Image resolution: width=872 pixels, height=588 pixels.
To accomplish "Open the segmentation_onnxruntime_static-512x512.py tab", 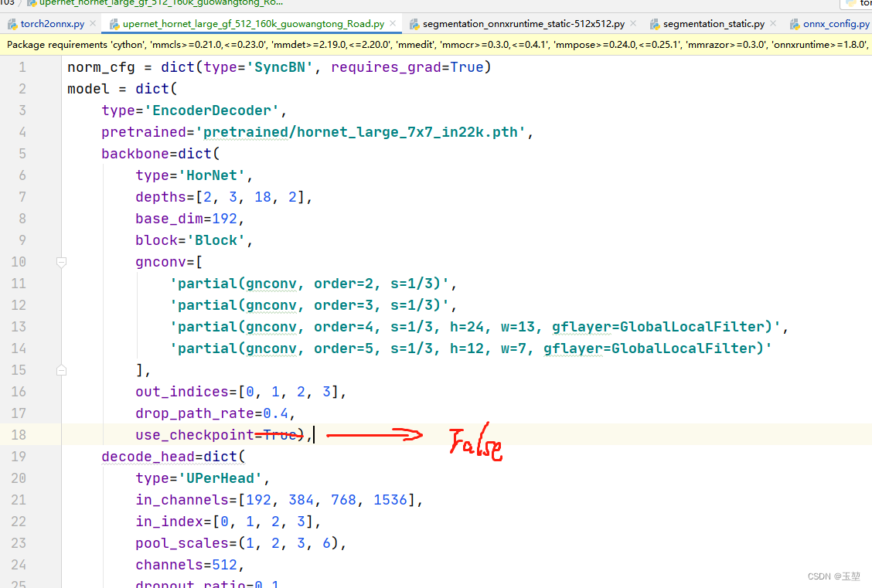I will coord(523,24).
